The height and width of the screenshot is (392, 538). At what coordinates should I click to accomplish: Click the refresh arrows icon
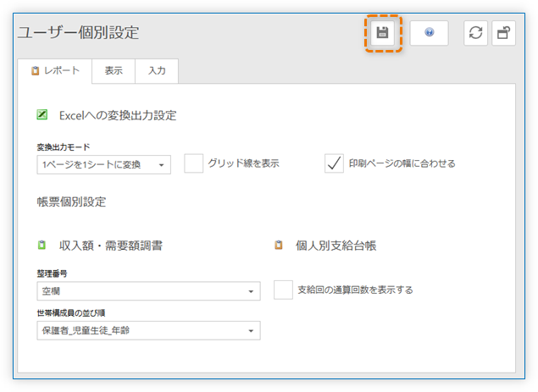pos(475,33)
